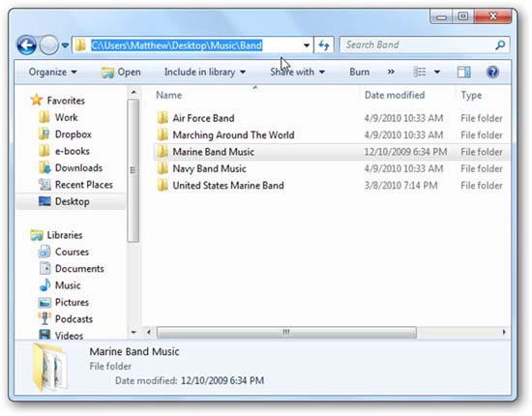The image size is (532, 416).
Task: Open the Help question mark icon
Action: pos(492,72)
